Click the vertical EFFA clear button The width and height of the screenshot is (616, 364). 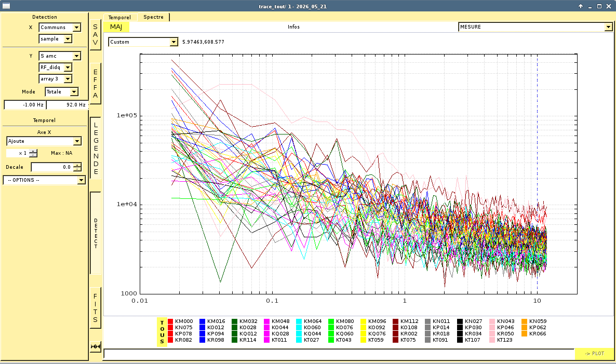(x=95, y=84)
